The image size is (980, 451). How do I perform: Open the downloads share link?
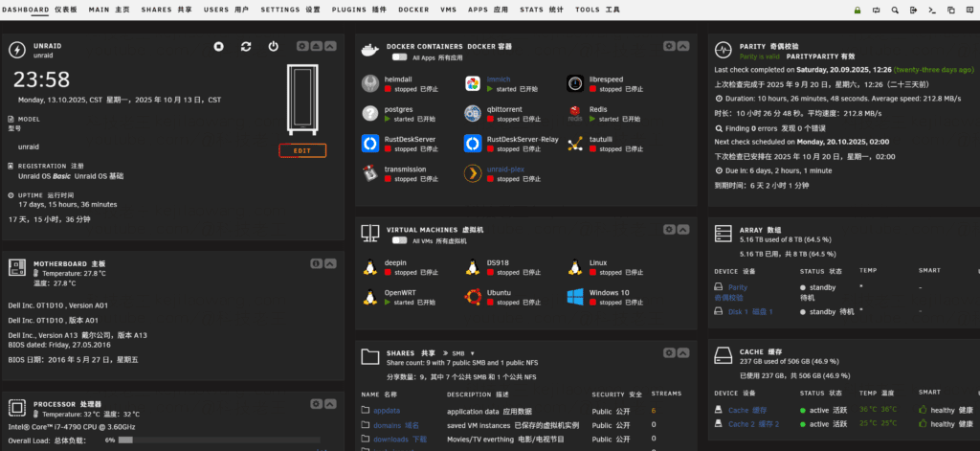click(x=400, y=440)
